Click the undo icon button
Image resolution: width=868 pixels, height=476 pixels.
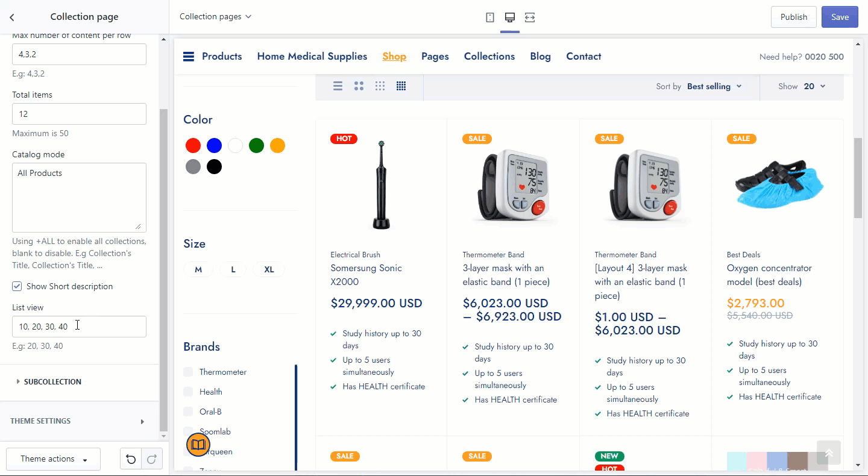pyautogui.click(x=131, y=459)
